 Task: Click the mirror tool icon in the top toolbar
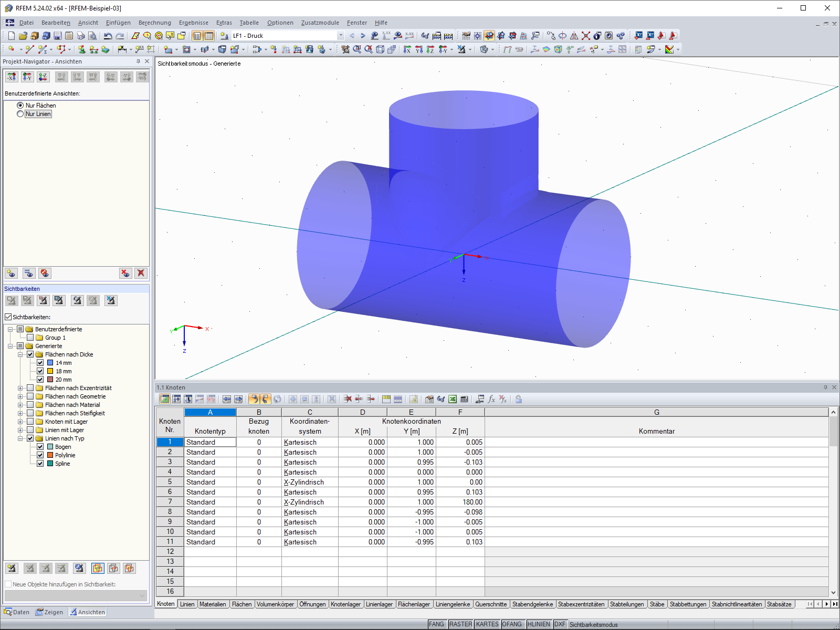coord(574,36)
